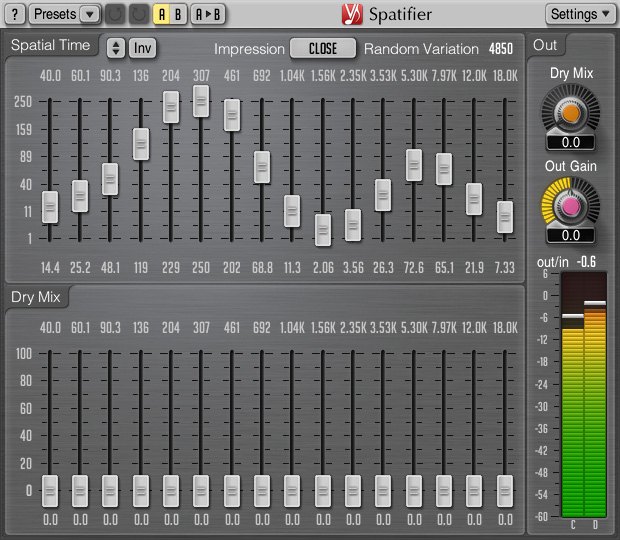Click the undo icon in the toolbar
The width and height of the screenshot is (620, 540).
tap(115, 14)
